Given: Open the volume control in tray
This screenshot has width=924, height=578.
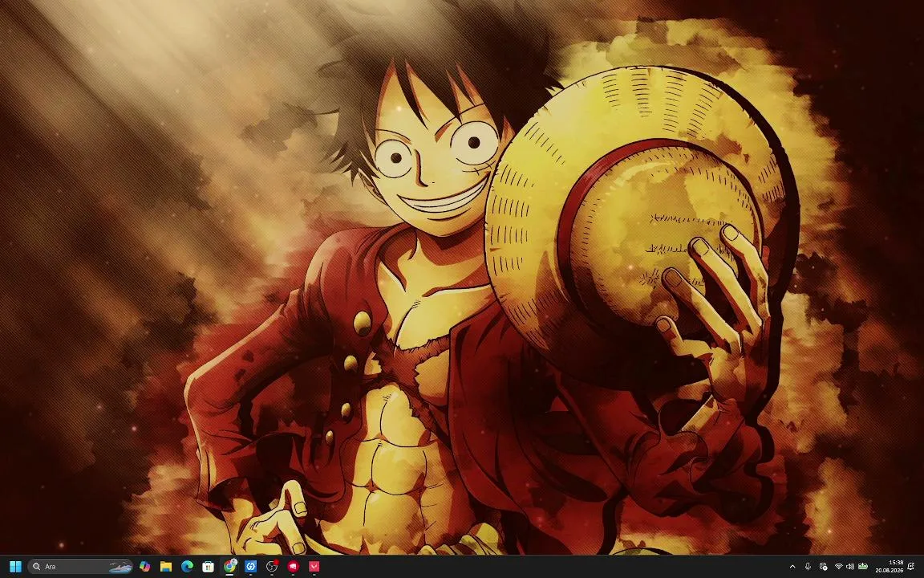Looking at the screenshot, I should click(849, 567).
